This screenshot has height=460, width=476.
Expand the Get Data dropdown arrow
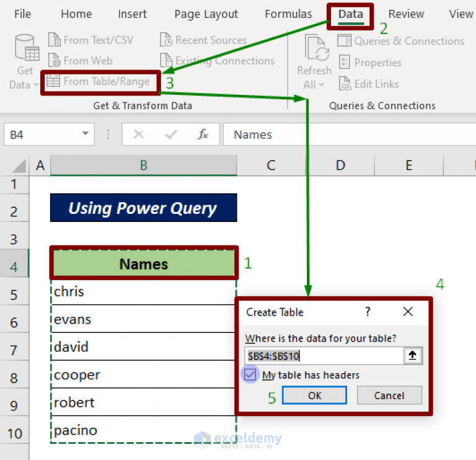coord(36,84)
